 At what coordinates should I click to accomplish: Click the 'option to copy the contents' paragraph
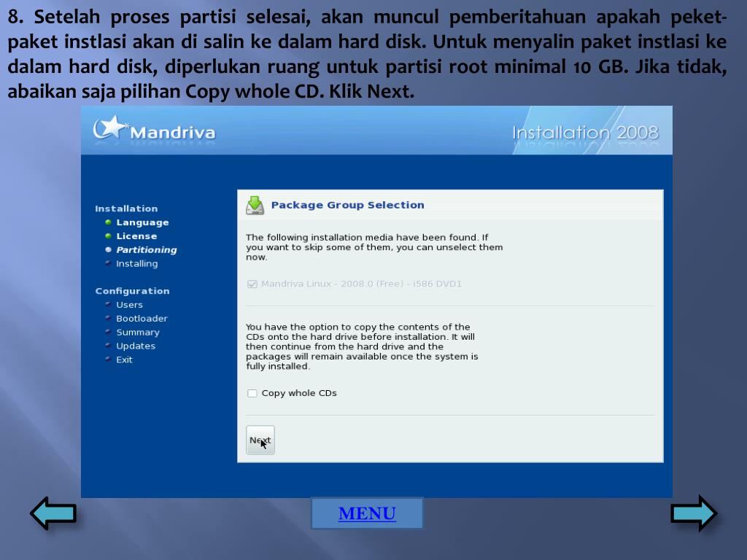point(362,346)
